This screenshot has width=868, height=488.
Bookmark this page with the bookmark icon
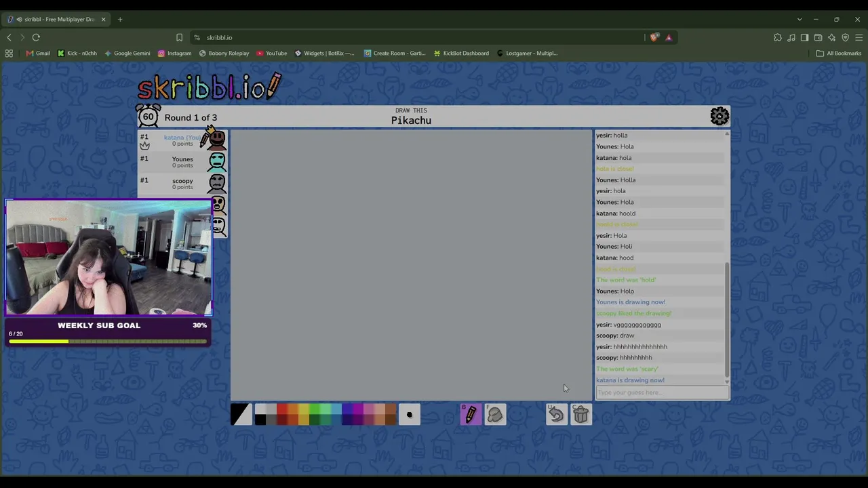point(179,37)
